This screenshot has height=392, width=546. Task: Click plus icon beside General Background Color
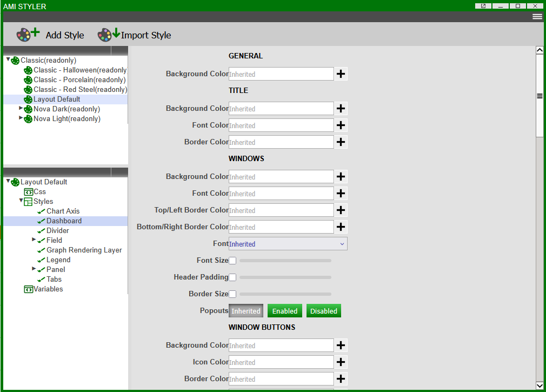(341, 74)
